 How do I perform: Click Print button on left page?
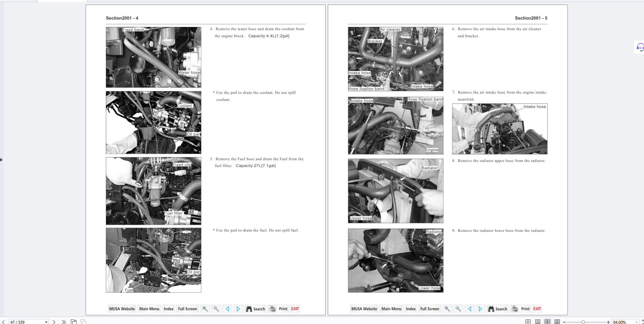[278, 309]
